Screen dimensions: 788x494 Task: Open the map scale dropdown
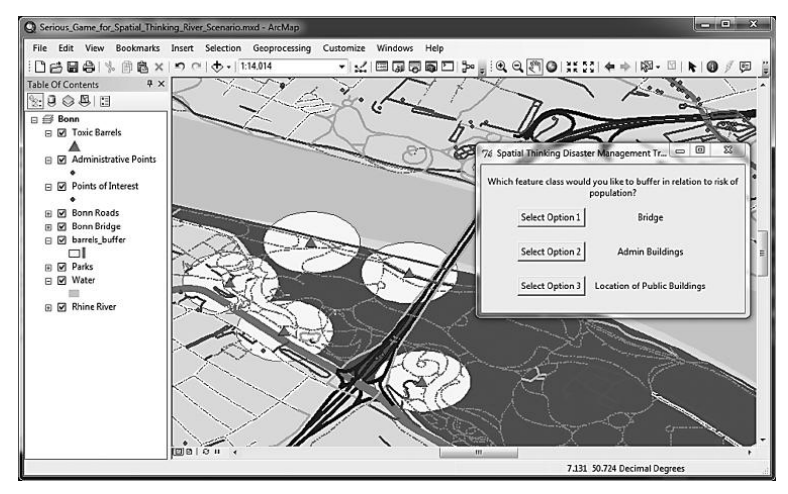[343, 67]
